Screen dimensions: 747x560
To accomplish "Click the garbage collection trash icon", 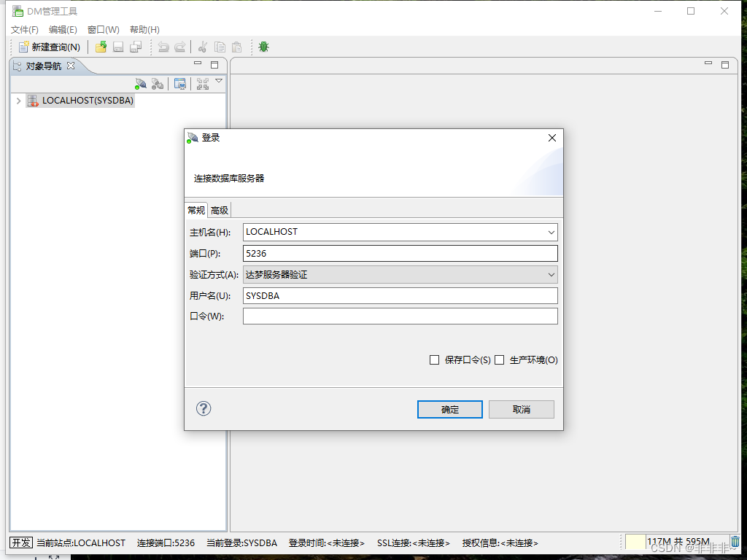I will coord(735,542).
